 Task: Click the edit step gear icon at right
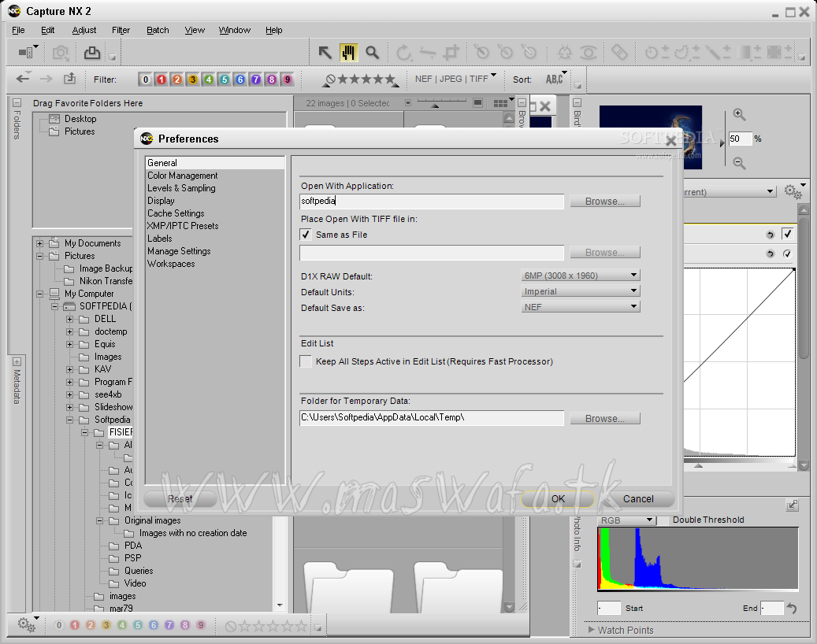[x=793, y=191]
